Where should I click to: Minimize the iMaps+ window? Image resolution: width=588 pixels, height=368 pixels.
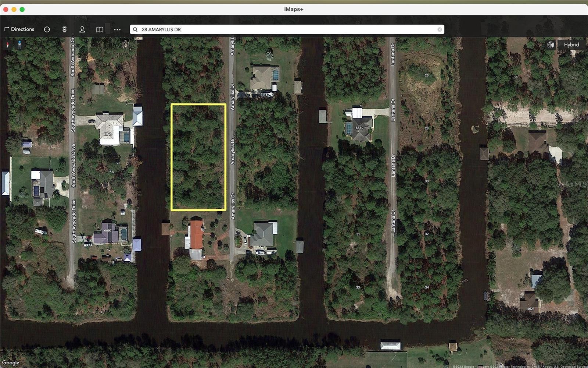click(x=14, y=9)
